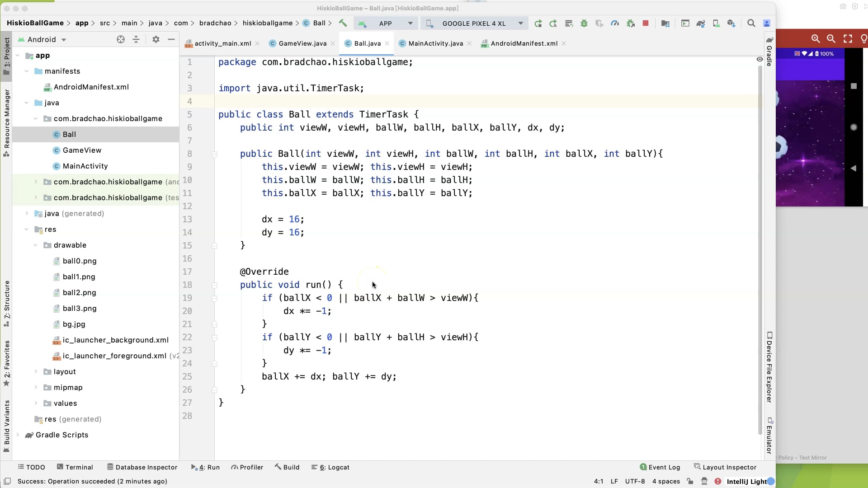Sync project with Gradle files
Screen dimensions: 868x488
point(701,23)
